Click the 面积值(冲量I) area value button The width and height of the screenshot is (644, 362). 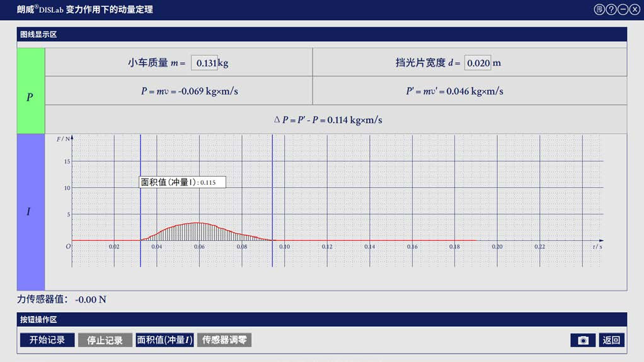165,341
